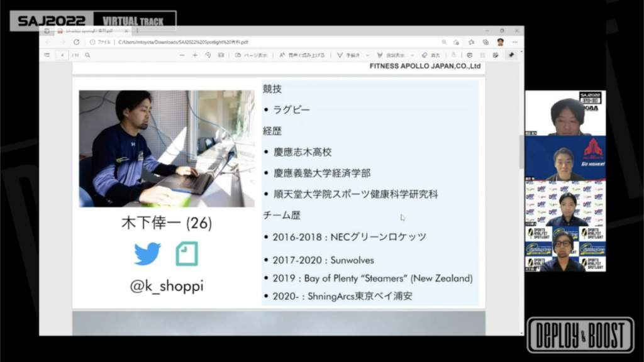Select the participant tile with 'Go higher!' background

pos(565,158)
